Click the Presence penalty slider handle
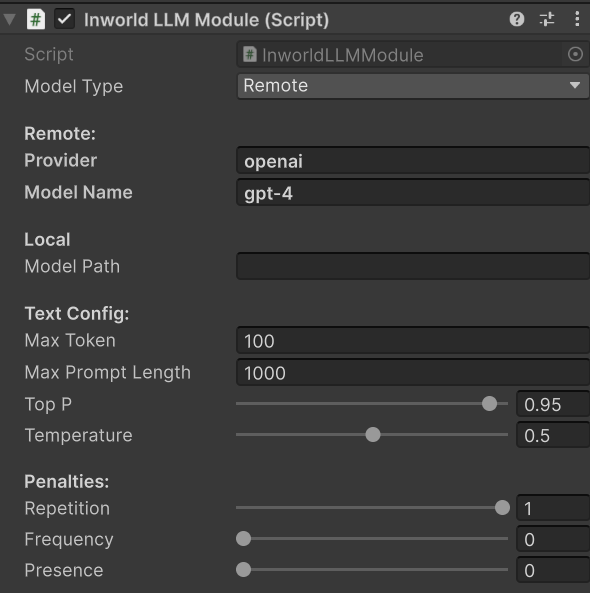Image resolution: width=590 pixels, height=593 pixels. (244, 570)
